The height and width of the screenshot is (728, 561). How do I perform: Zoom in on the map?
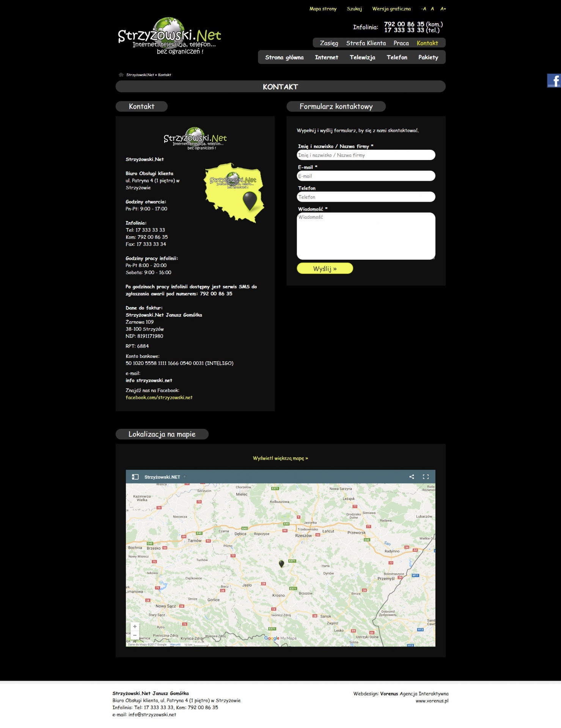click(x=135, y=626)
